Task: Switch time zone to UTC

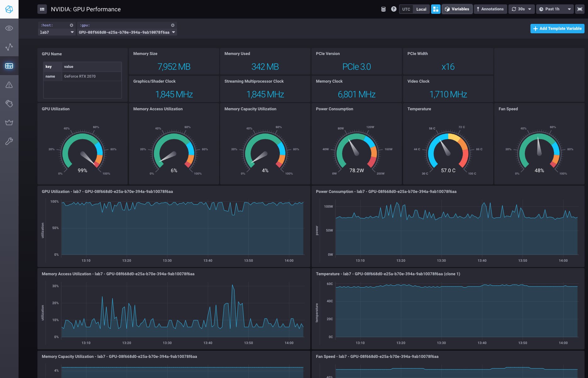Action: [406, 9]
